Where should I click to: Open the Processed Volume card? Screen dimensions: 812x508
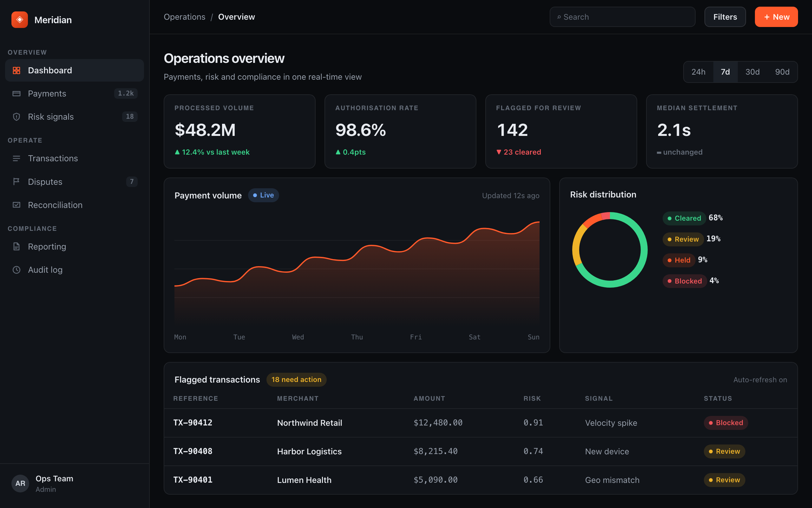click(239, 131)
